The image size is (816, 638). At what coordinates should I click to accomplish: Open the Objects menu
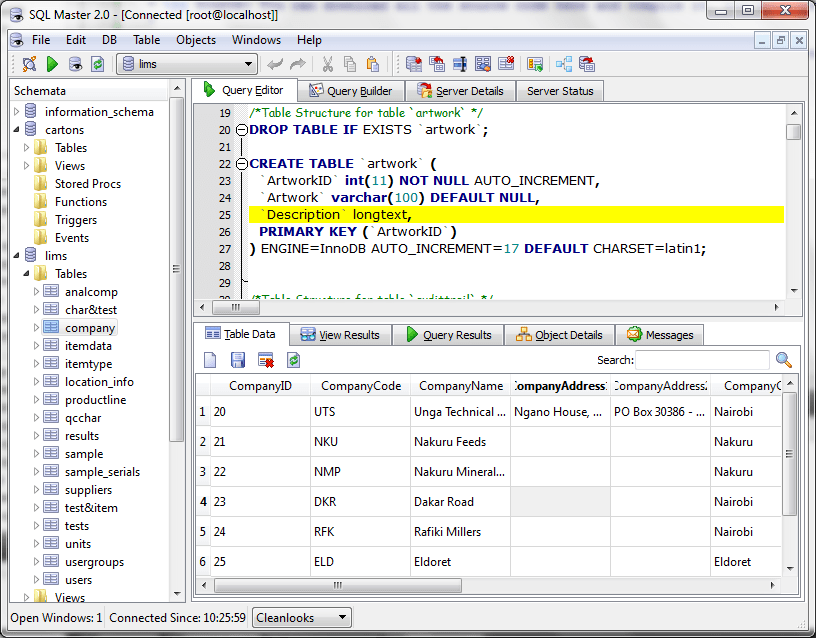pyautogui.click(x=196, y=40)
